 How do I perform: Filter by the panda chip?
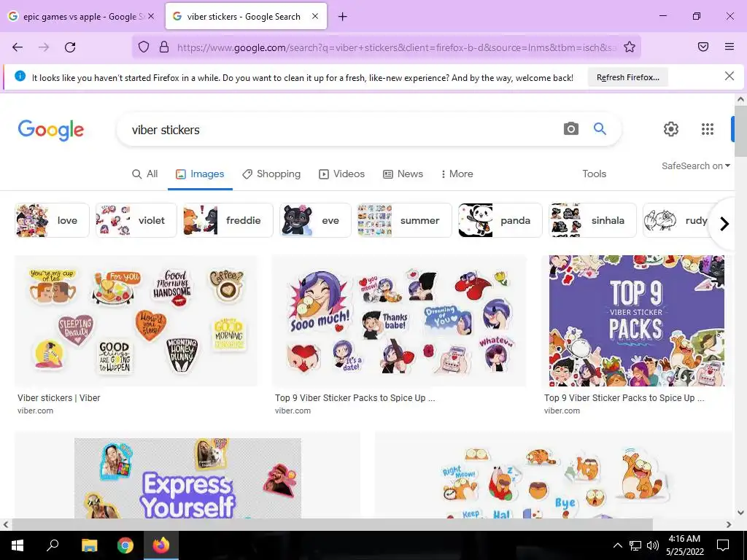[500, 220]
